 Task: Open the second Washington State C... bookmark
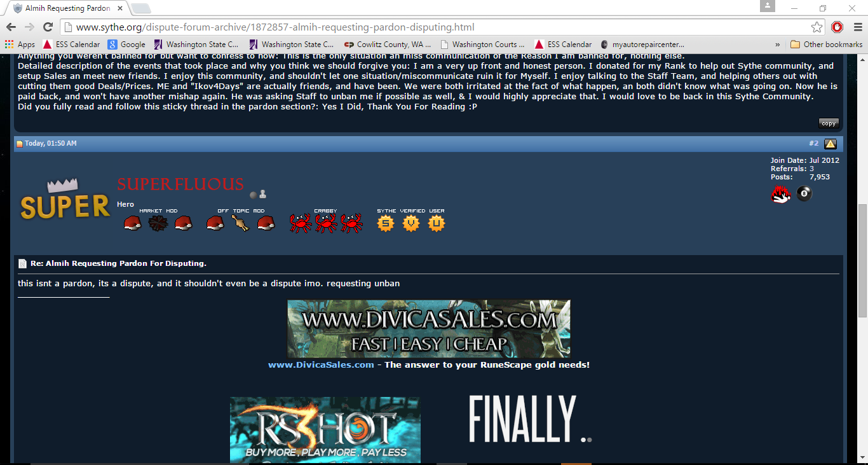pos(292,45)
